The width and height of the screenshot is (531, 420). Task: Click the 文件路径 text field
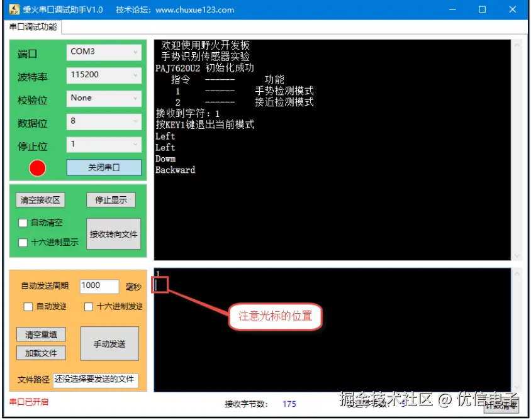click(x=96, y=380)
